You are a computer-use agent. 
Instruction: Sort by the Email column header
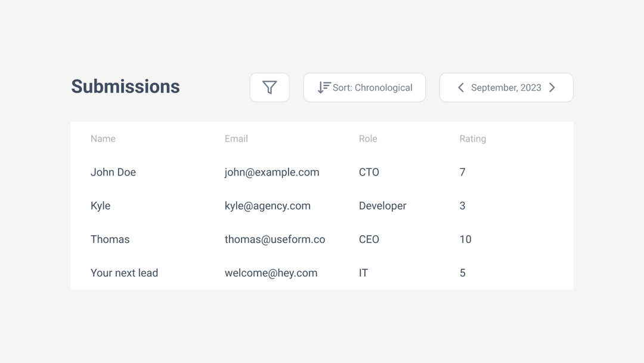[x=236, y=139]
